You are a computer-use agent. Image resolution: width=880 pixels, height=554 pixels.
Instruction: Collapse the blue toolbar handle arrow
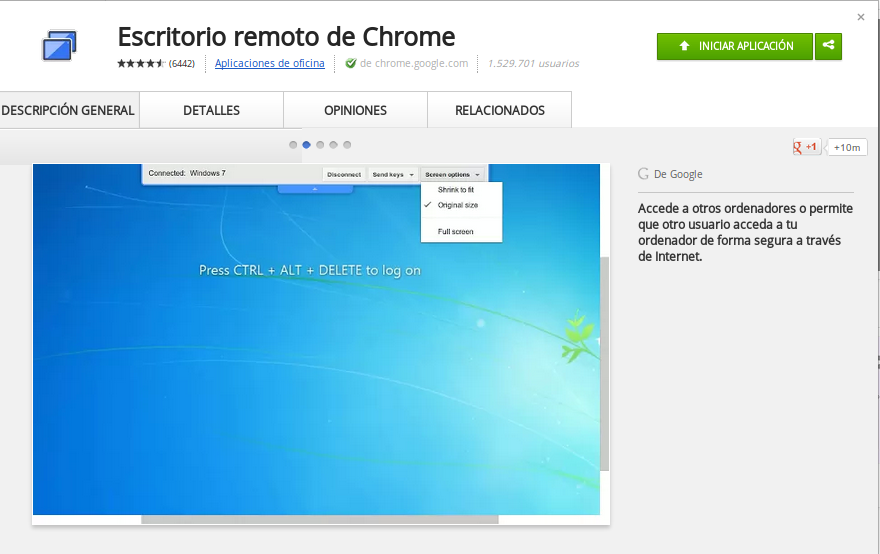pyautogui.click(x=315, y=189)
